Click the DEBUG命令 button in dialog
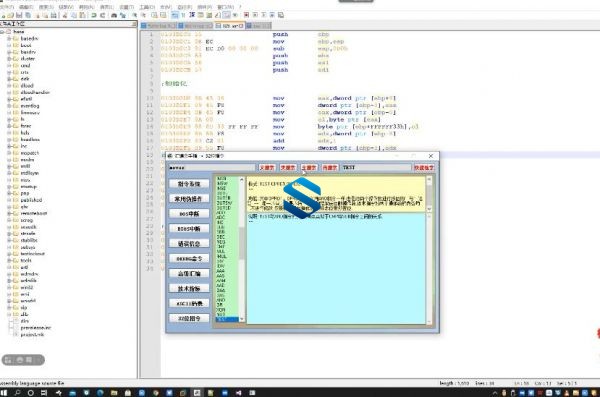Image resolution: width=600 pixels, height=397 pixels. [x=189, y=258]
